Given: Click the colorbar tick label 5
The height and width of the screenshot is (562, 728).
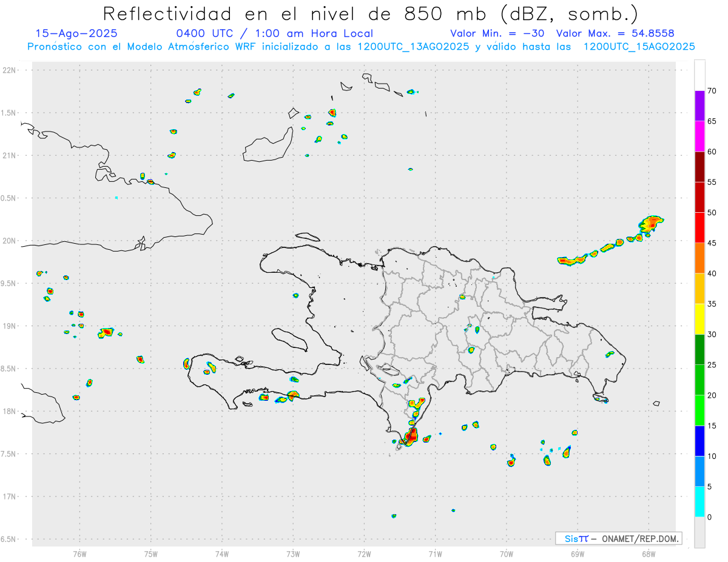Looking at the screenshot, I should point(709,487).
